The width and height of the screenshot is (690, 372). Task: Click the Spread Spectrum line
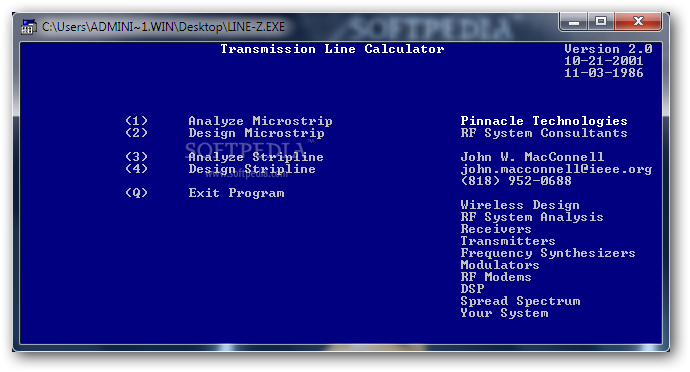(x=520, y=301)
